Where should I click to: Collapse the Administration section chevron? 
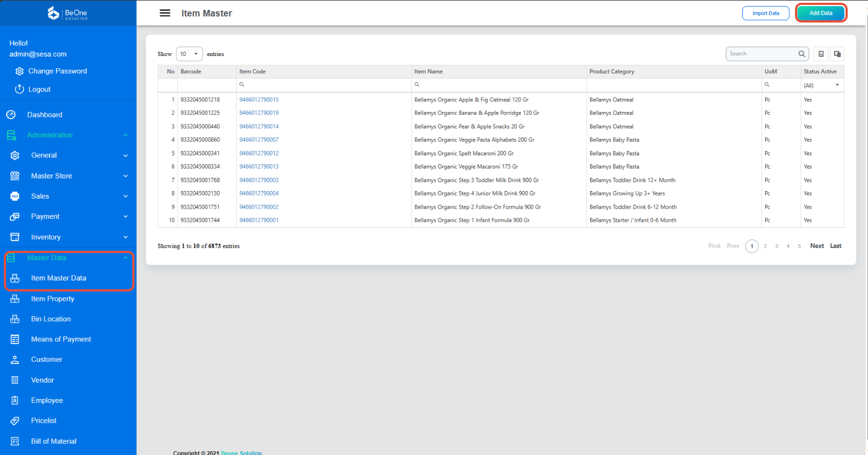coord(126,135)
